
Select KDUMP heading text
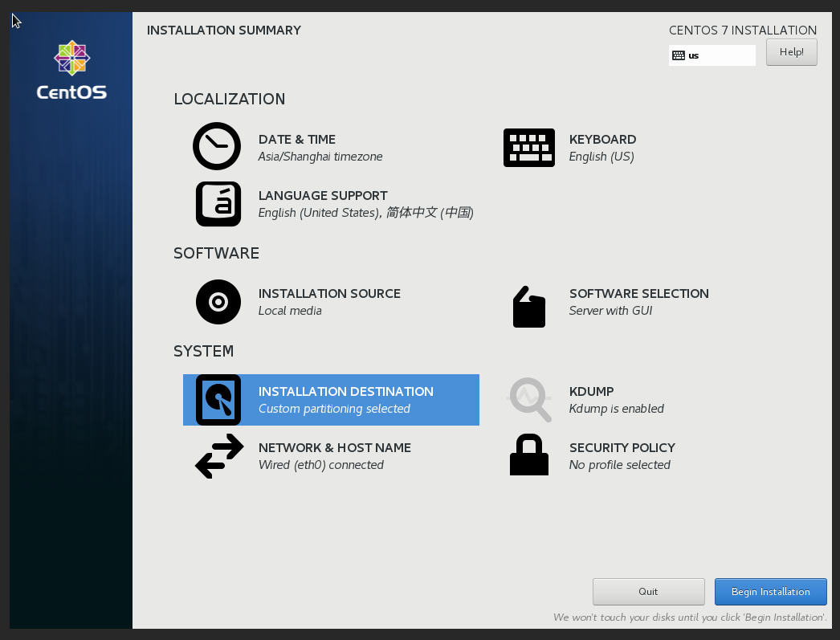[x=591, y=392]
